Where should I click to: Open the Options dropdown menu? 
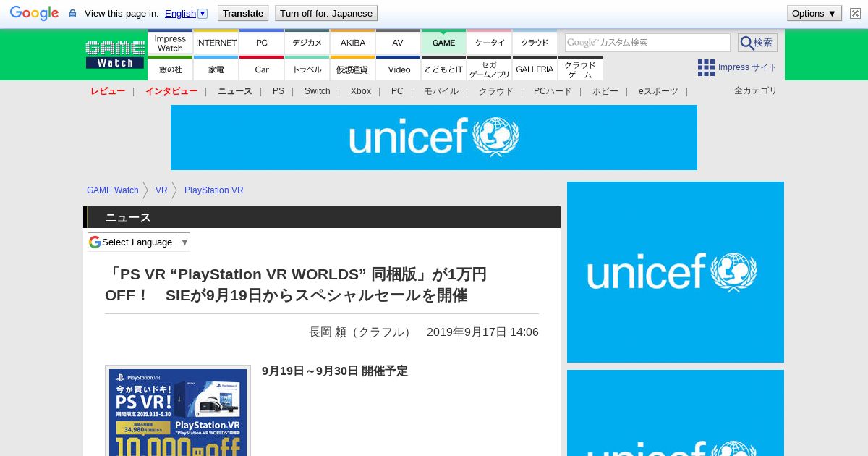point(814,13)
